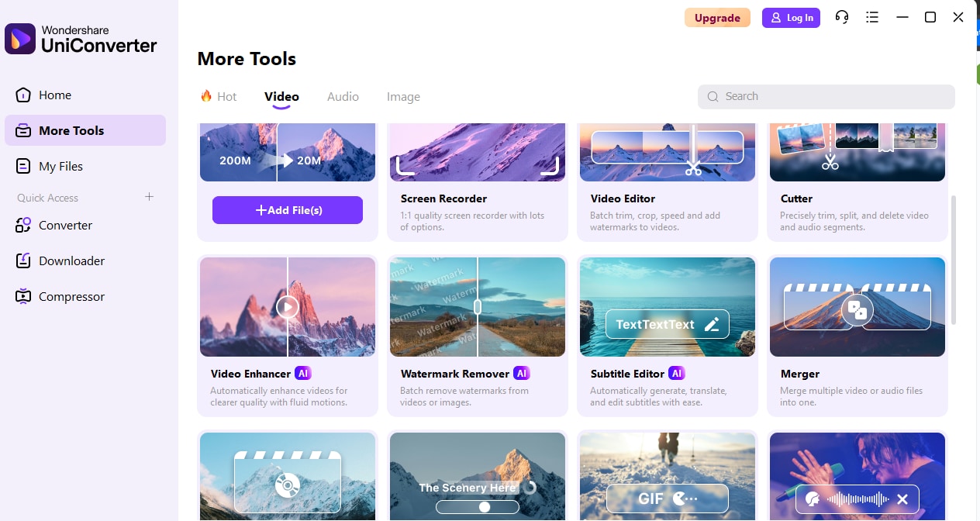Click the pencil icon on Subtitle Editor thumbnail
The width and height of the screenshot is (980, 521).
pyautogui.click(x=712, y=325)
